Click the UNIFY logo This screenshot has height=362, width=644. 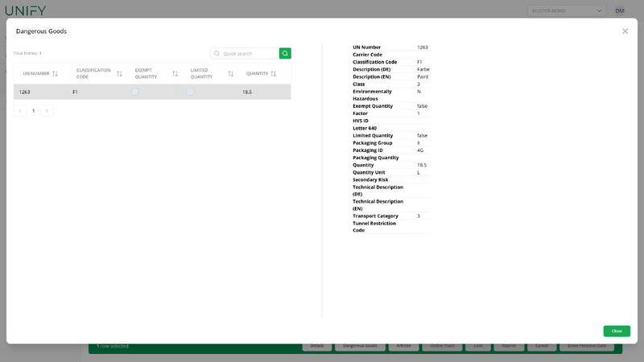(x=26, y=10)
